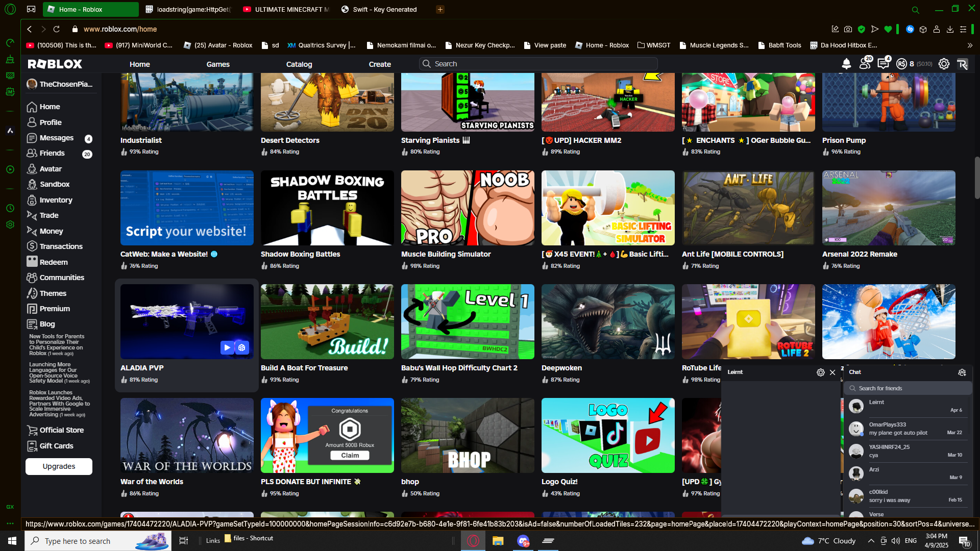This screenshot has width=980, height=551.
Task: Open the Windows notification center
Action: click(965, 541)
